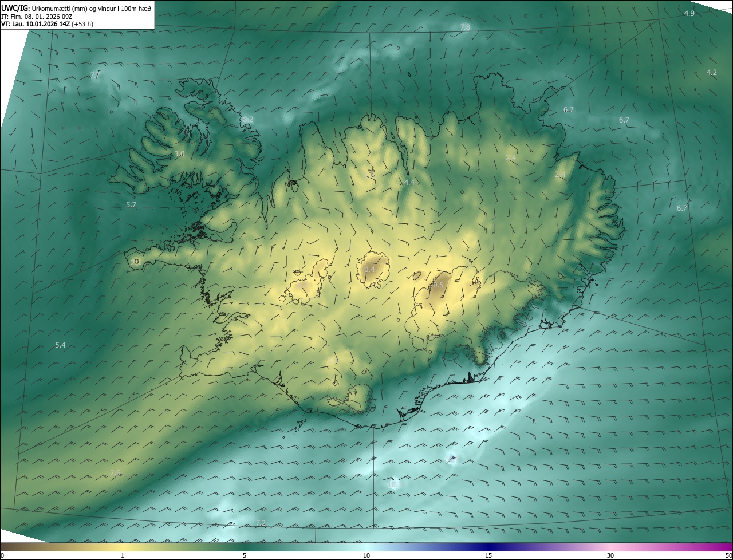Click the 4.4 value label
The height and width of the screenshot is (560, 733).
point(409,182)
